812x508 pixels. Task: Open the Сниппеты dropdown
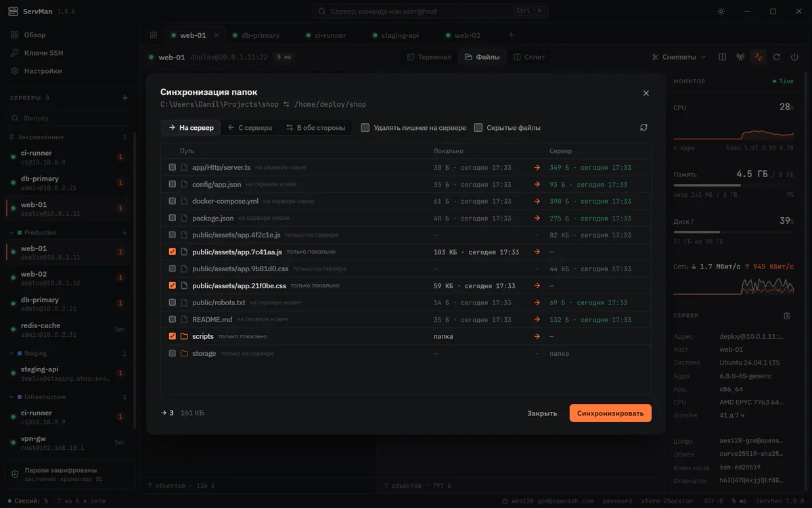[x=679, y=57]
